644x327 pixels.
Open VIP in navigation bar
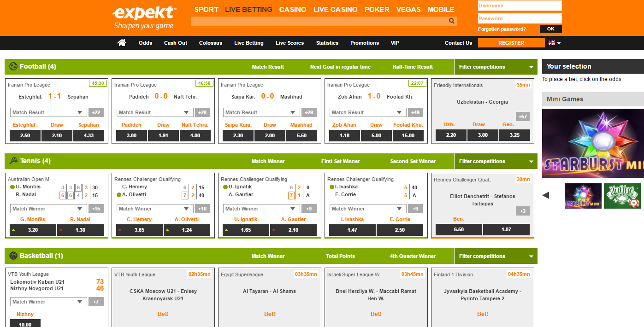(395, 43)
